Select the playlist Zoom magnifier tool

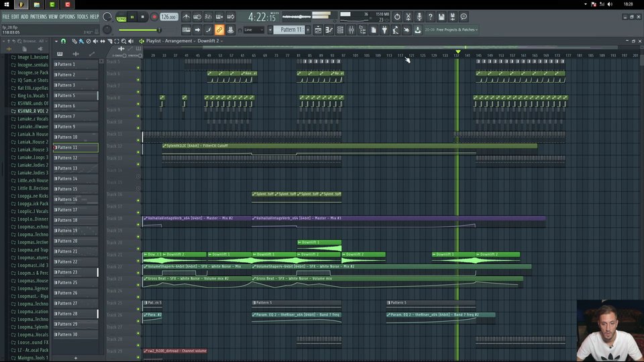123,41
